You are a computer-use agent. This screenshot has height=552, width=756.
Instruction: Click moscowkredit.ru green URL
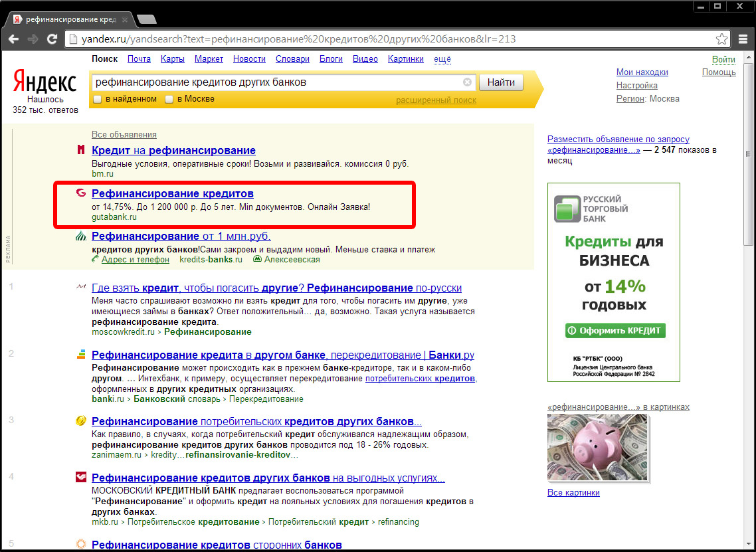click(x=123, y=331)
